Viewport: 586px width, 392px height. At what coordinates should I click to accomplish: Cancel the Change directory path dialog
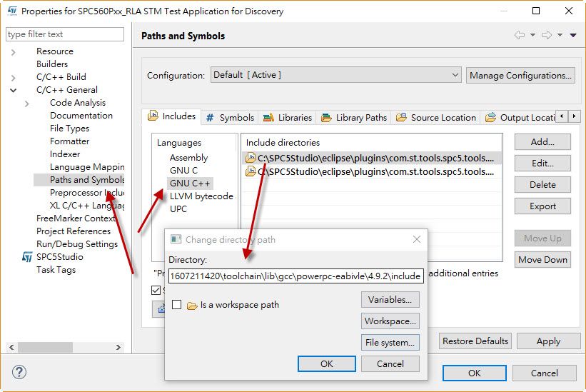pos(390,363)
